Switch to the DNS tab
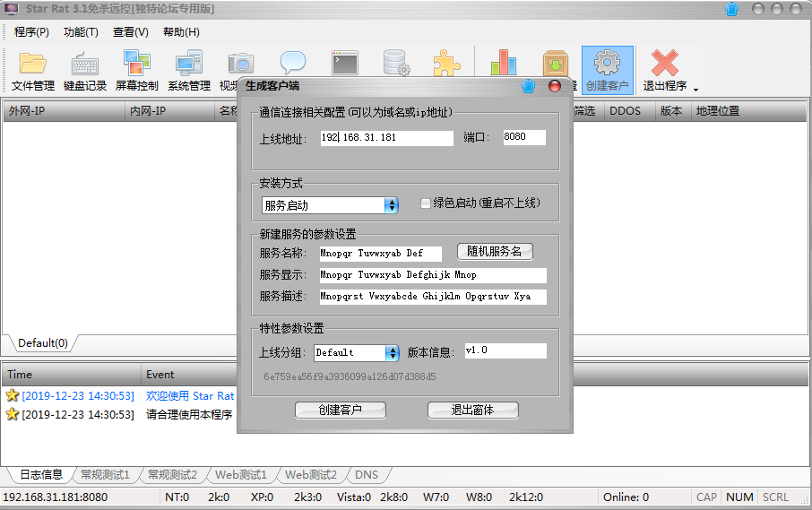812x510 pixels. [x=367, y=475]
